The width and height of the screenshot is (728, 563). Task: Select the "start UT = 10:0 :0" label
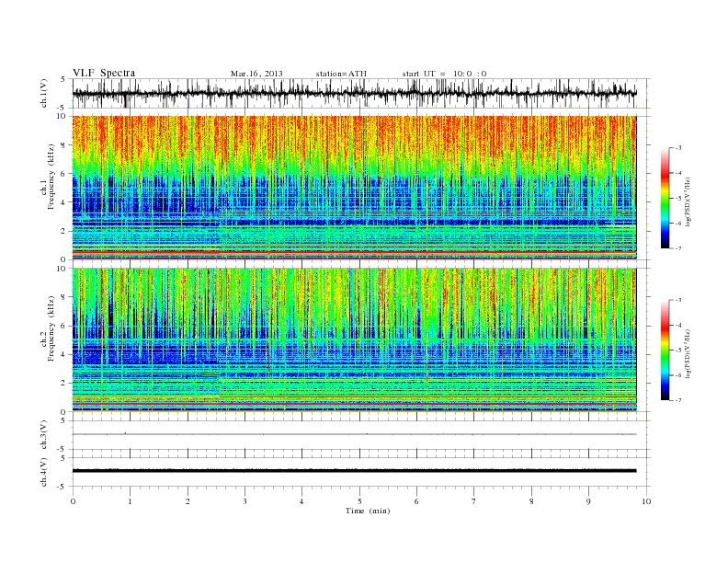(x=444, y=74)
